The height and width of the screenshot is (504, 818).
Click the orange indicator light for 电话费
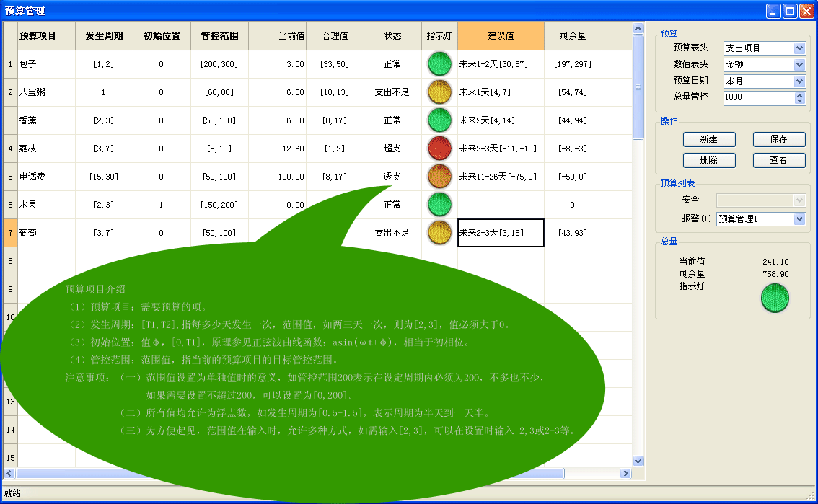(439, 177)
